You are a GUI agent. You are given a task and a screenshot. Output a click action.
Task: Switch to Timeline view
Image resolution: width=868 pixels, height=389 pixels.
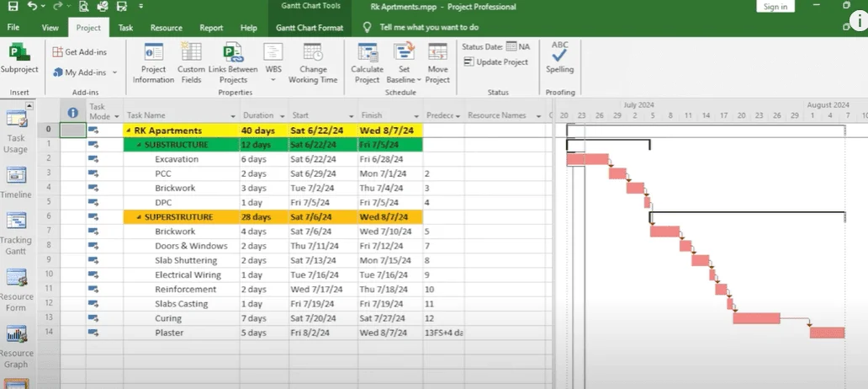(x=15, y=183)
